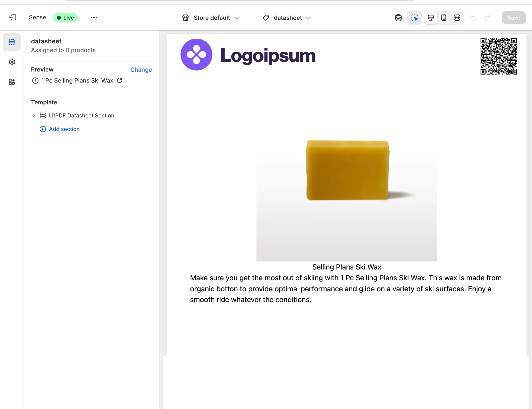This screenshot has width=532, height=409.
Task: Switch to mobile preview view
Action: pyautogui.click(x=444, y=18)
